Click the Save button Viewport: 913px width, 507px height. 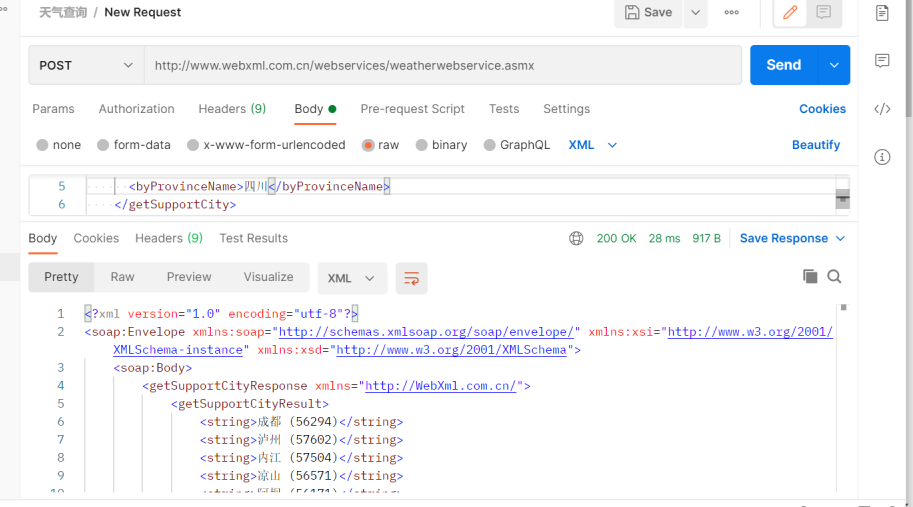click(648, 12)
